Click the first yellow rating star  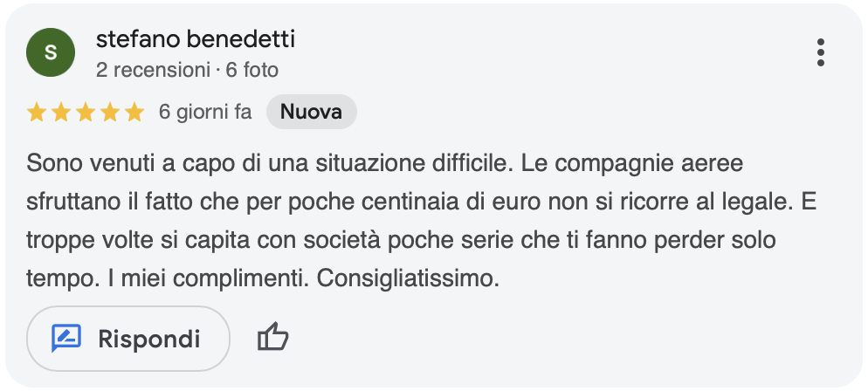tap(37, 113)
